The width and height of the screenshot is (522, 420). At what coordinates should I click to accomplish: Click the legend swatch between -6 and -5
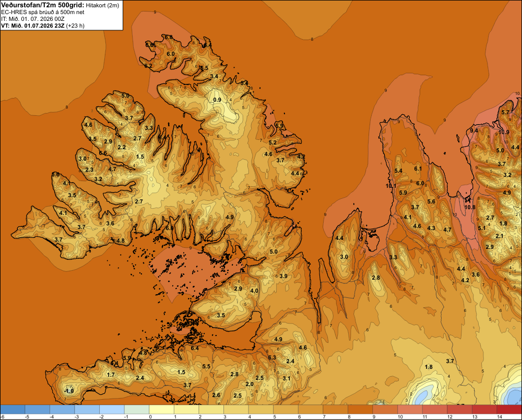point(13,410)
